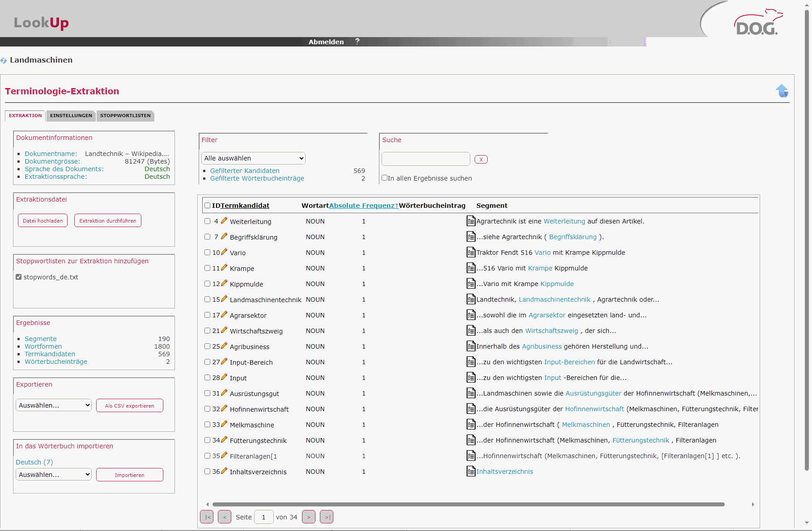Open segment document icon for Agribusiness row
The image size is (812, 531).
point(471,346)
